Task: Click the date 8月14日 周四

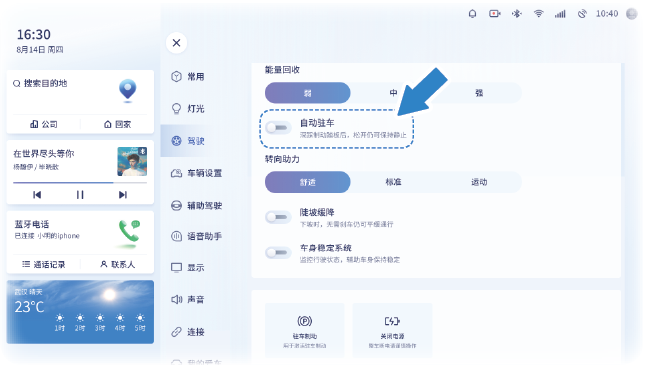Action: 40,50
